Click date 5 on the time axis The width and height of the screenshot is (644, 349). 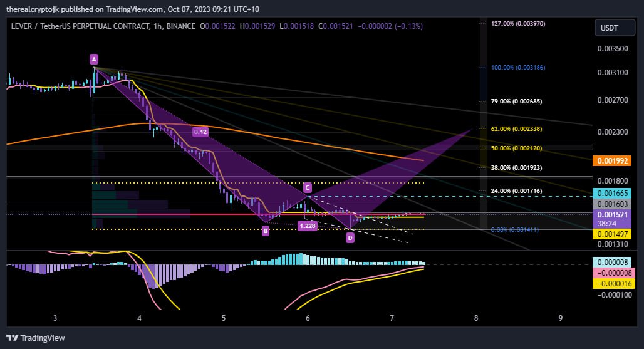pos(224,318)
